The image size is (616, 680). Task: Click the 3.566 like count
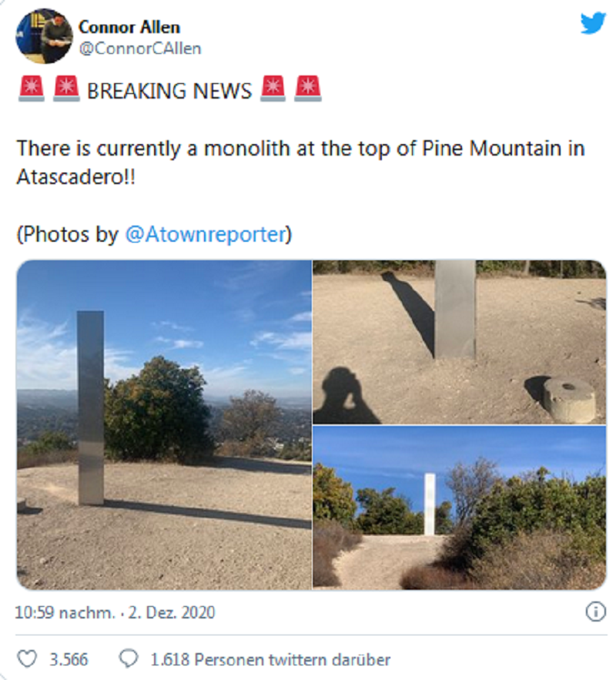[x=69, y=660]
